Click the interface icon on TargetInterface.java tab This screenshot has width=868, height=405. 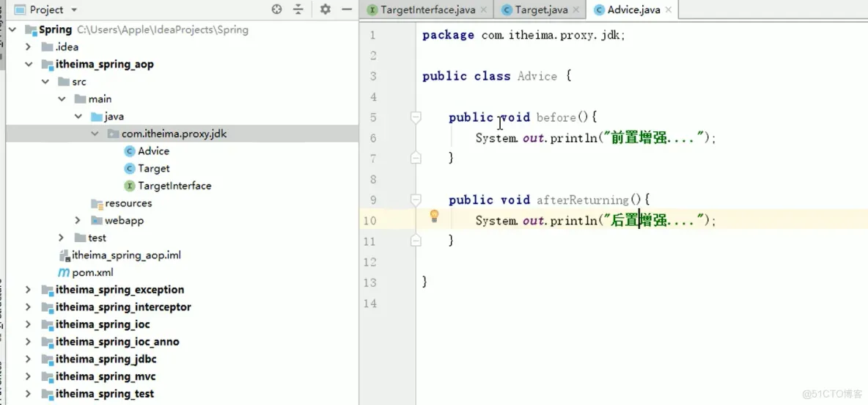(373, 10)
